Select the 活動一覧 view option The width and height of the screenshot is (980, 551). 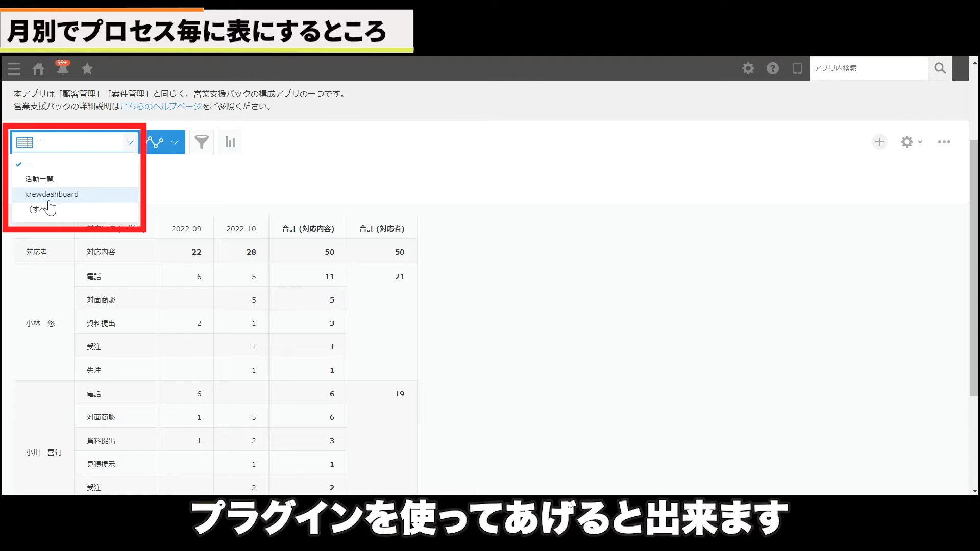39,179
